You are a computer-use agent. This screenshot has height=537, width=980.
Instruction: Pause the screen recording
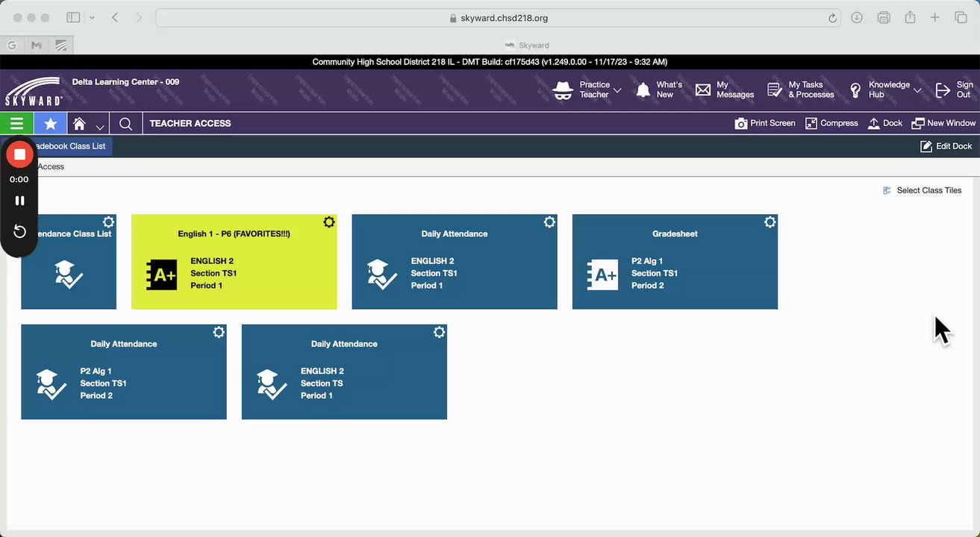pyautogui.click(x=19, y=201)
